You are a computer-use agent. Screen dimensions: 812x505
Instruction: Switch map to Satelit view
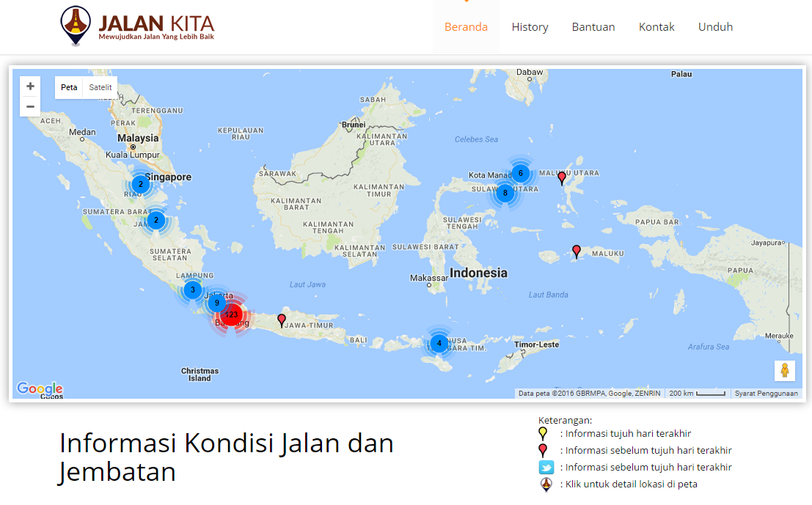tap(100, 87)
